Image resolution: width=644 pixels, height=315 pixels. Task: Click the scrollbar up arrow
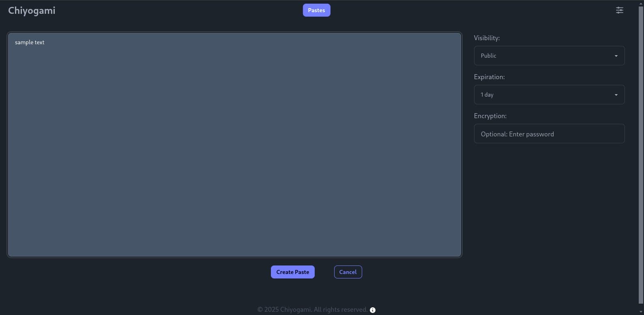pos(641,3)
